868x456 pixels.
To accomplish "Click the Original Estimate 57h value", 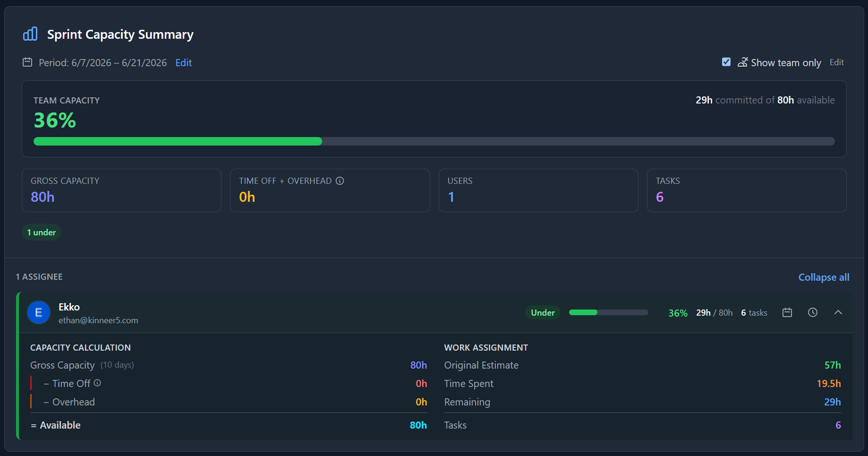I will pyautogui.click(x=833, y=365).
